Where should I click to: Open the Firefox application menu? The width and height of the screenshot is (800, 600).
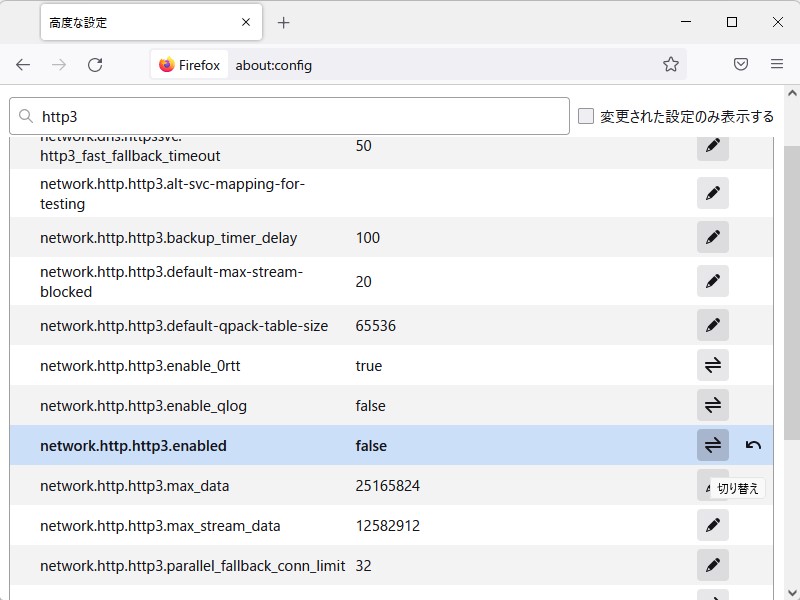click(x=777, y=64)
